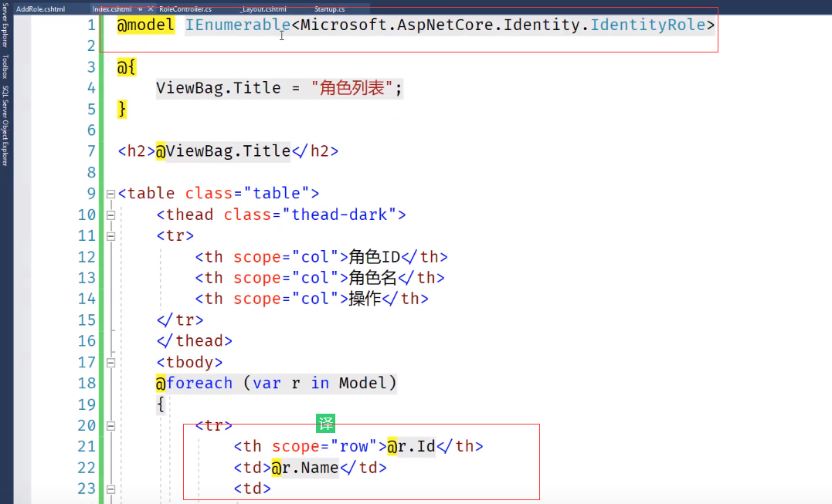Screen dimensions: 832x504
Task: Collapse the thead block at line 10
Action: (111, 215)
